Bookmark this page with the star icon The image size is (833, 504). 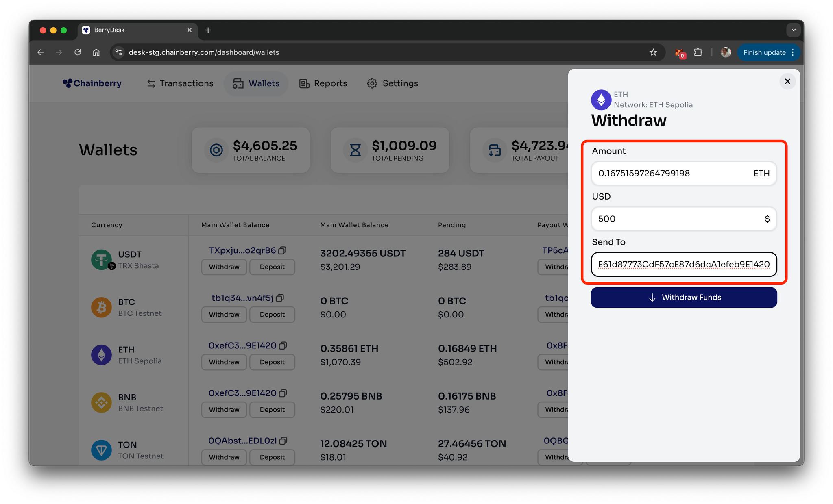[x=653, y=52]
